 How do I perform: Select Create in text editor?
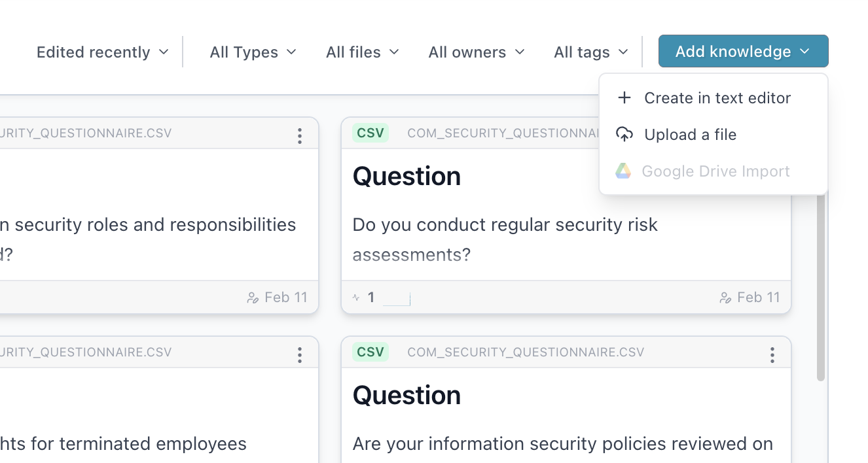click(717, 97)
